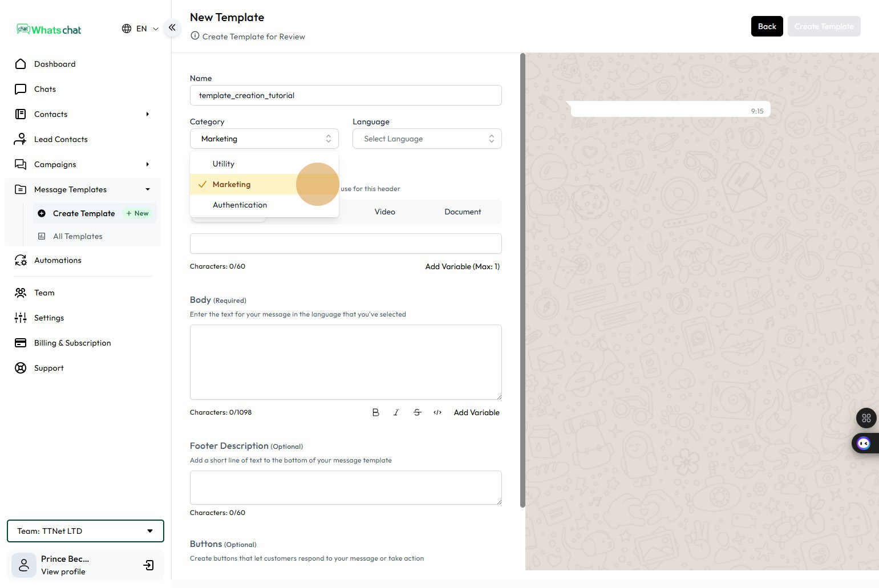This screenshot has height=588, width=879.
Task: Select Utility from category list
Action: [x=224, y=164]
